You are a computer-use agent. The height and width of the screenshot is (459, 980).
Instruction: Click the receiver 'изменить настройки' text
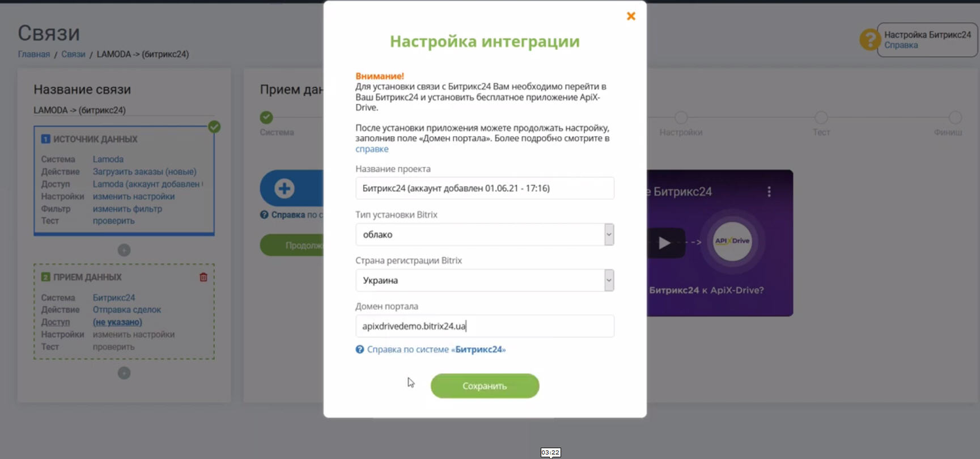(134, 335)
